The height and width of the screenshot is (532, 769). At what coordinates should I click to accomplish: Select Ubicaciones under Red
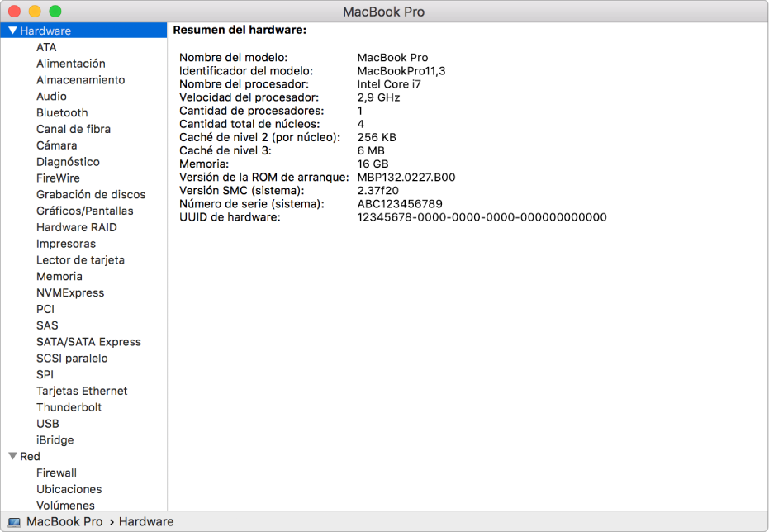pyautogui.click(x=69, y=489)
